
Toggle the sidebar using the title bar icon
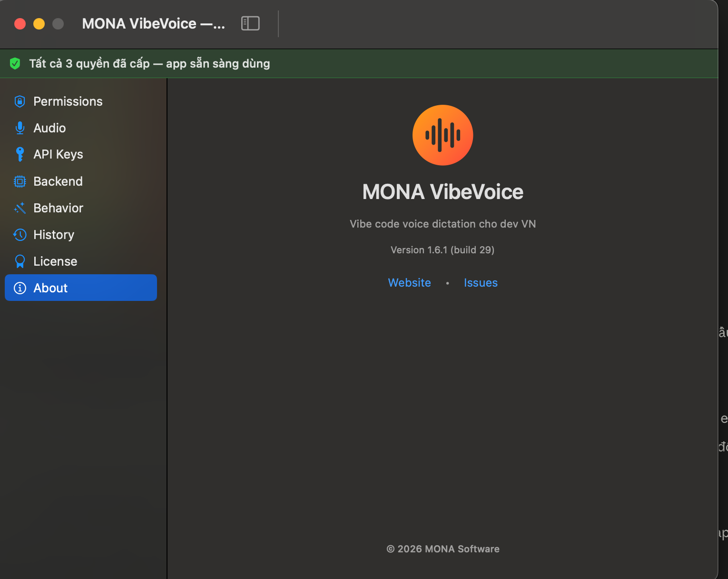pos(250,23)
